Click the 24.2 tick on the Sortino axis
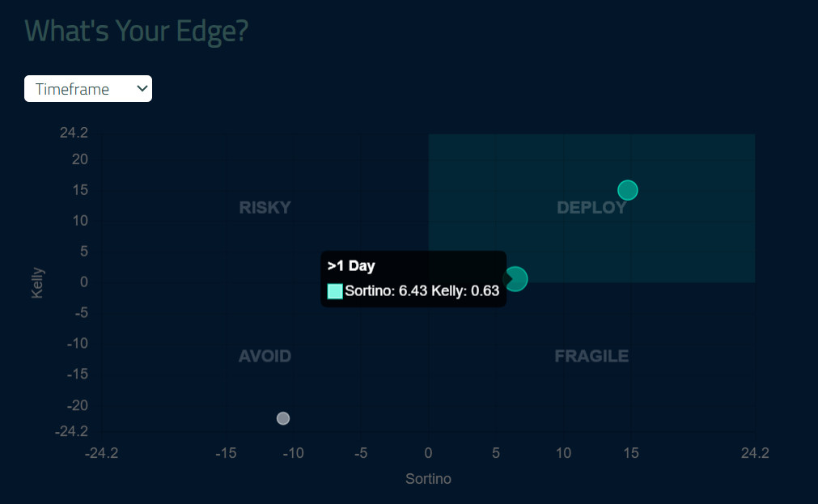The height and width of the screenshot is (504, 818). pos(753,453)
